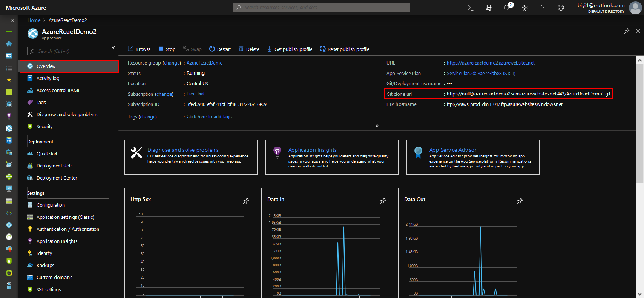Image resolution: width=644 pixels, height=298 pixels.
Task: Open Directory and subscription filter icon
Action: pos(489,8)
